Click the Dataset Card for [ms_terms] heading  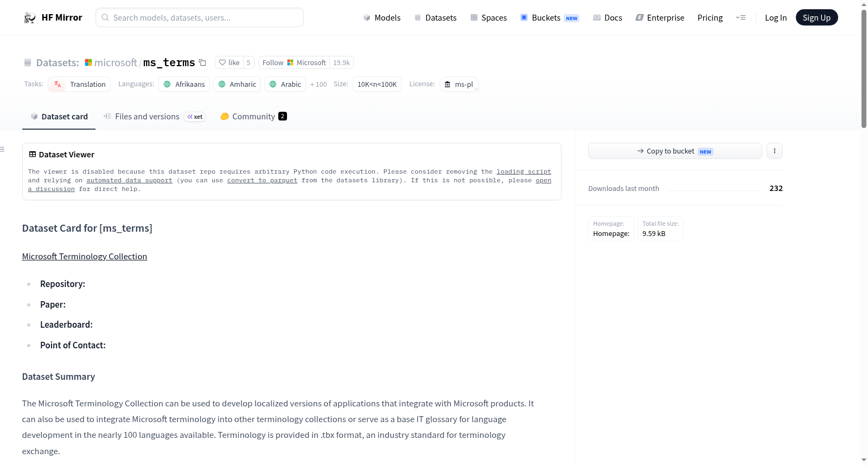pos(87,228)
